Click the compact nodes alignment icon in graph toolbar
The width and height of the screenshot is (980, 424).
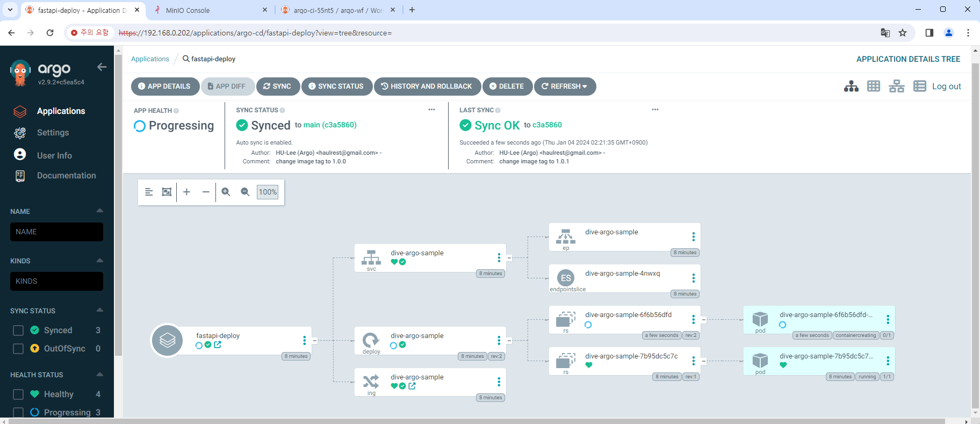coord(149,192)
